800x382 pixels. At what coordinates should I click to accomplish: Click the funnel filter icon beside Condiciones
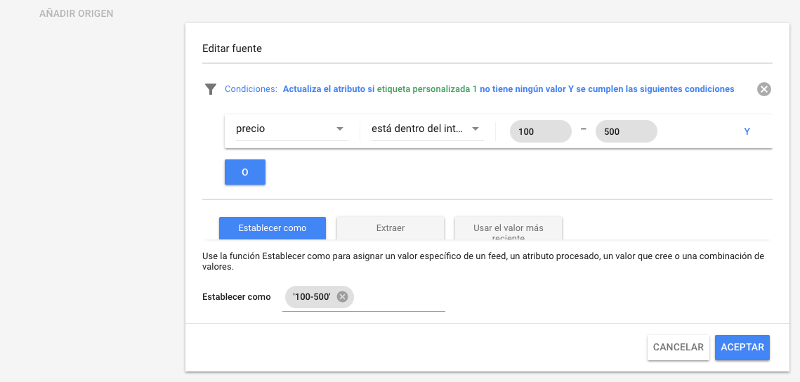tap(210, 89)
